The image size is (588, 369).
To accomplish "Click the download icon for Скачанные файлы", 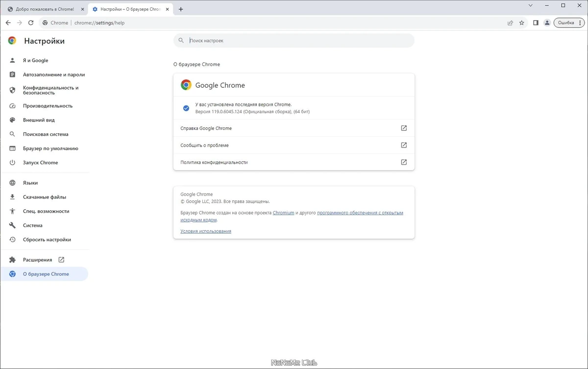I will 13,197.
